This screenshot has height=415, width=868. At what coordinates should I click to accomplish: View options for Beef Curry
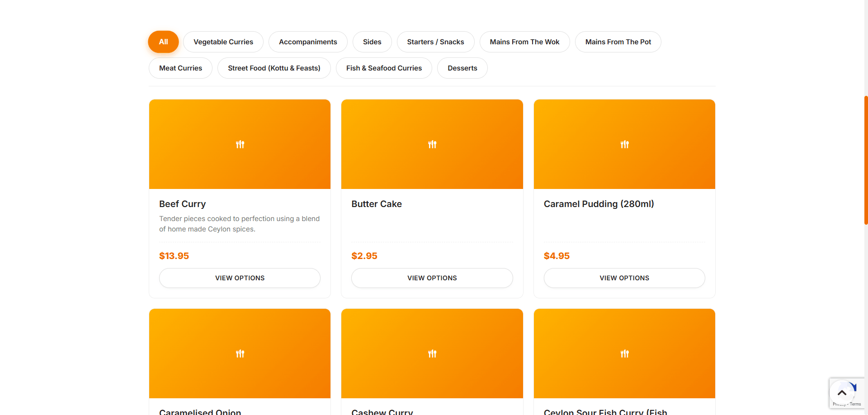240,278
